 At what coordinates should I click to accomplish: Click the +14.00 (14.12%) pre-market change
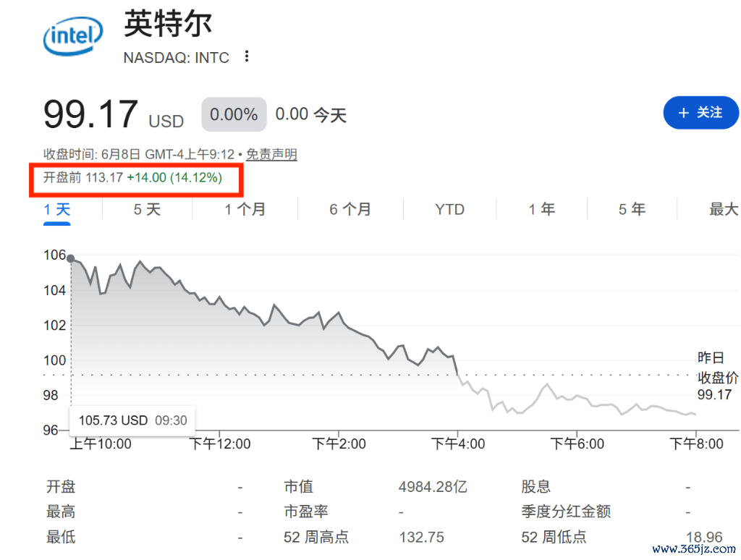(x=174, y=178)
